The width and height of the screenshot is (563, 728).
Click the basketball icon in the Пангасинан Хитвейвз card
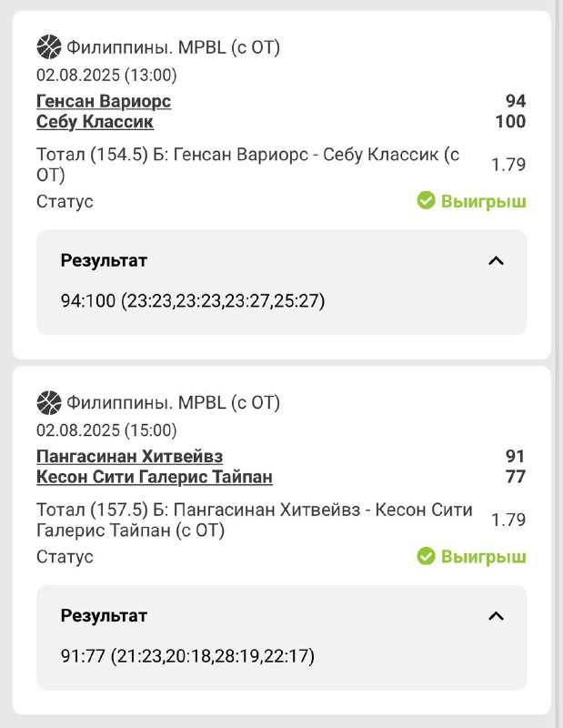(x=48, y=401)
